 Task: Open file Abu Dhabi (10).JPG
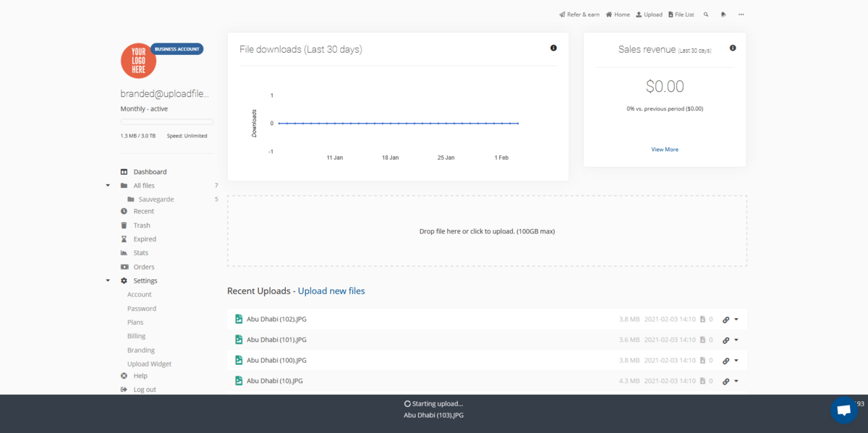click(x=275, y=381)
